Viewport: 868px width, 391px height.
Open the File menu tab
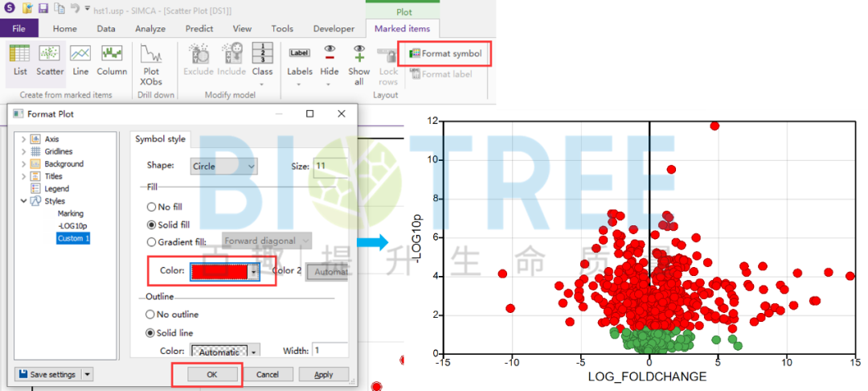19,29
